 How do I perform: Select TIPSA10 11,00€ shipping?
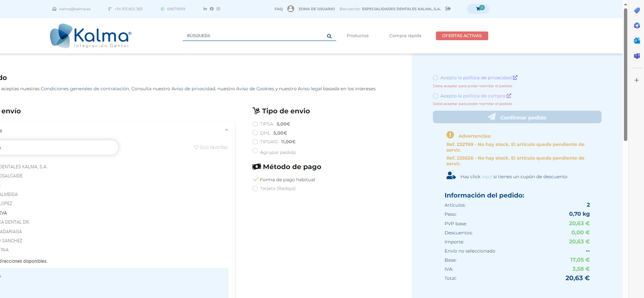[x=255, y=142]
